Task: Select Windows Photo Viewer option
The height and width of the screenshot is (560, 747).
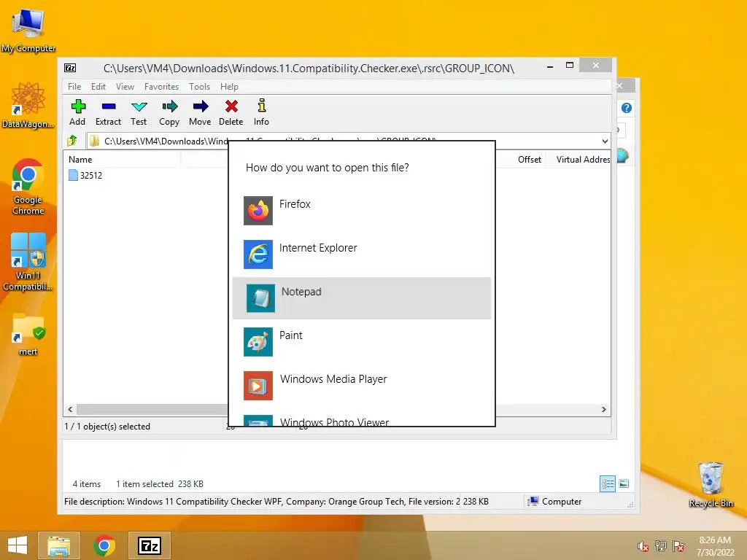Action: tap(362, 420)
